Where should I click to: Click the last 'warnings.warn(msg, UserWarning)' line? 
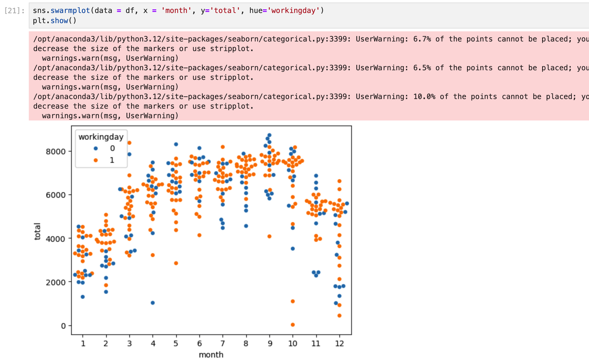click(110, 116)
